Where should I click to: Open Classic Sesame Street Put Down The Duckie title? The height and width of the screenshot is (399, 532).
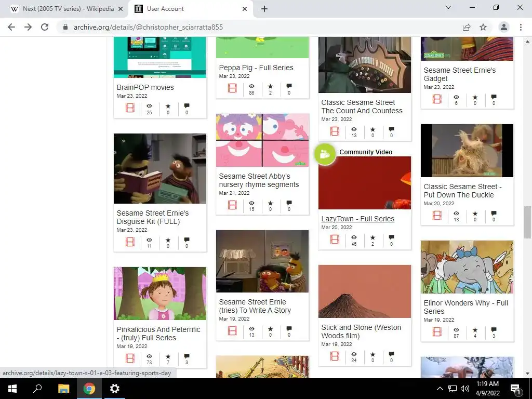coord(462,191)
